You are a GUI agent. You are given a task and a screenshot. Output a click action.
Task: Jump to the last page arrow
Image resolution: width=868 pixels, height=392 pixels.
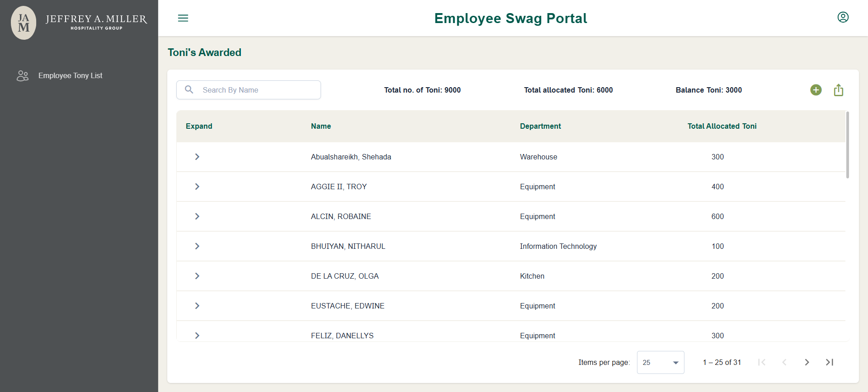(x=830, y=362)
